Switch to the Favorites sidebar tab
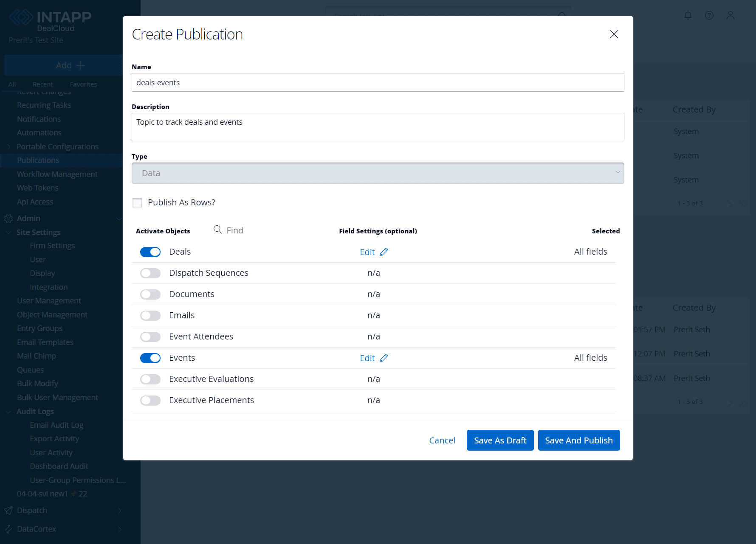 click(x=84, y=84)
